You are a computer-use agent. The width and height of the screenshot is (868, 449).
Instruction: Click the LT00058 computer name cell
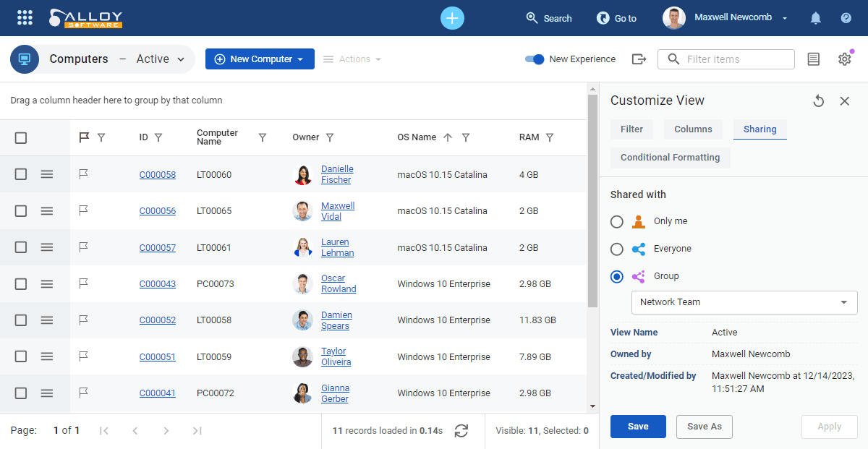pyautogui.click(x=214, y=320)
